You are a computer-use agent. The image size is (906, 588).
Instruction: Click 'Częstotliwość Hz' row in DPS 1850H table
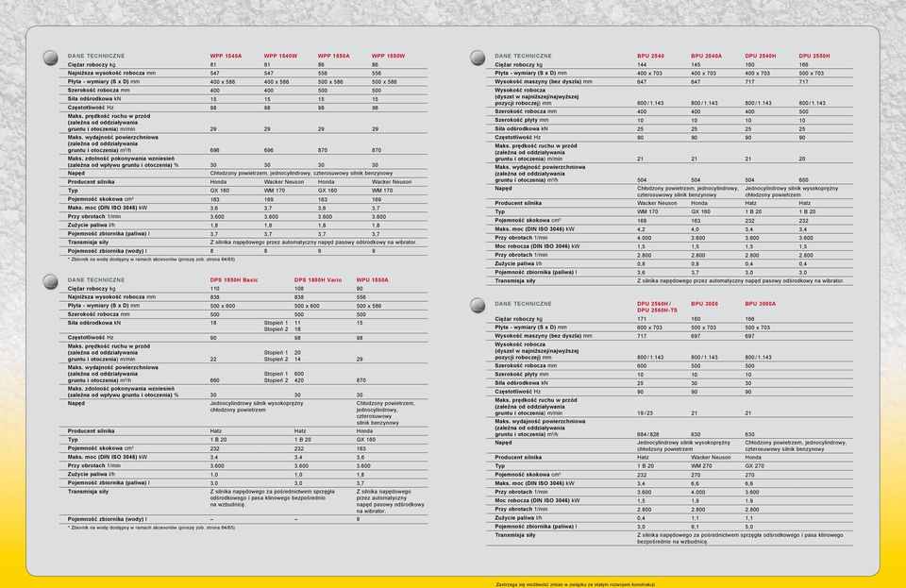pos(243,338)
